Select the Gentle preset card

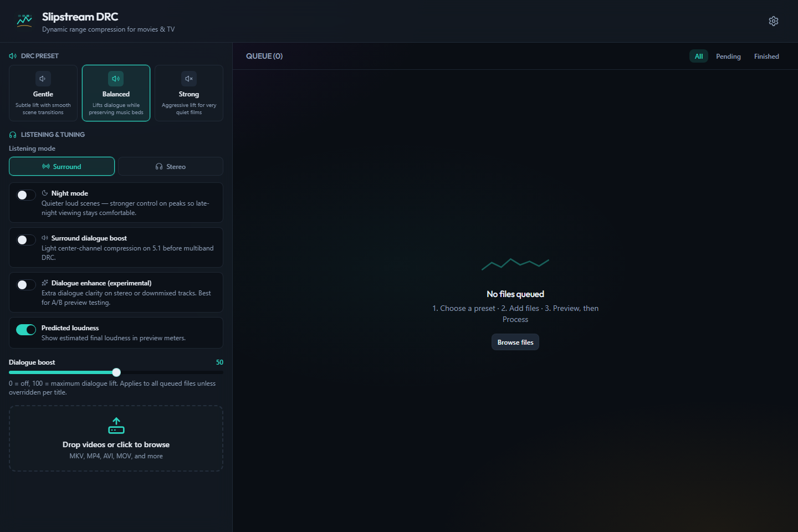43,93
